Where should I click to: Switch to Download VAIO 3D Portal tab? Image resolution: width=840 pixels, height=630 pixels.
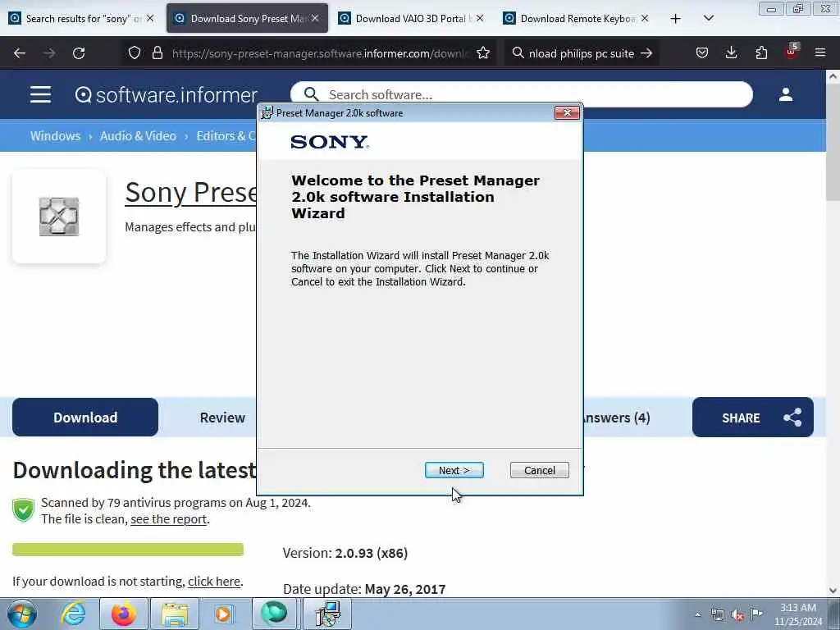click(412, 19)
